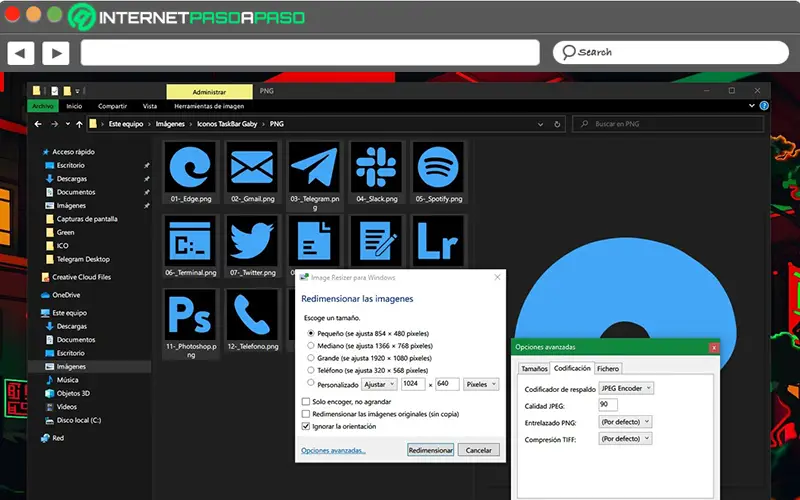Open Creative Cloud Files in sidebar
800x500 pixels.
[76, 277]
